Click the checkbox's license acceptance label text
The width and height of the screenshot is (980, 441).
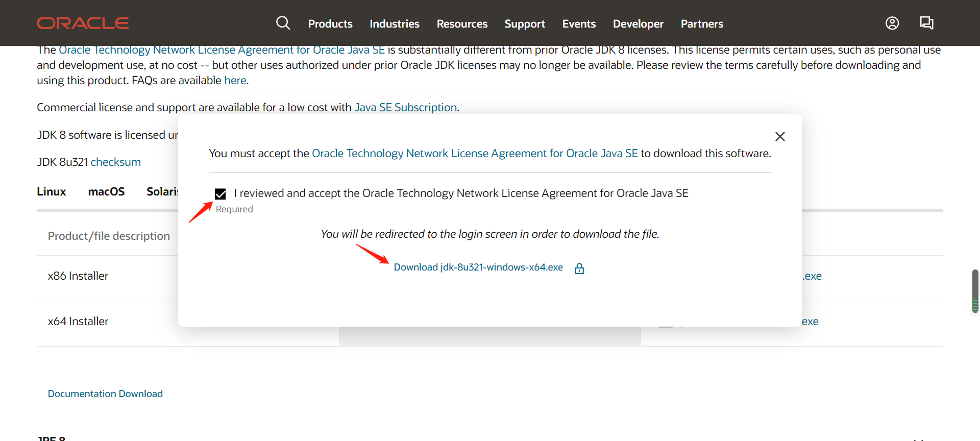point(461,193)
